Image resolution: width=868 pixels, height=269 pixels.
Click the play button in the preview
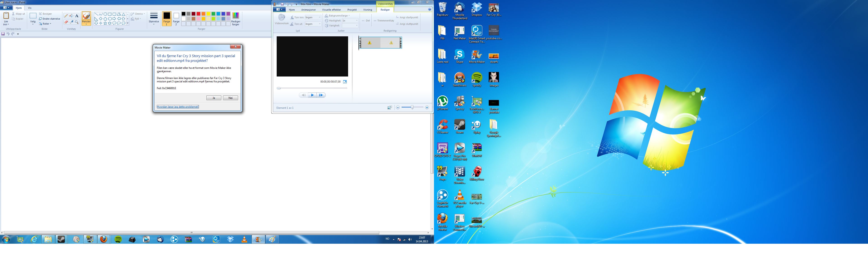pyautogui.click(x=312, y=95)
